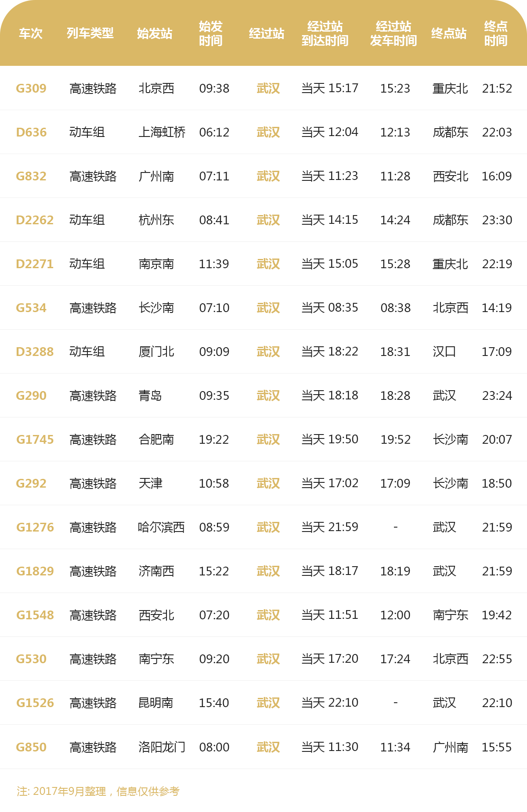Open train D2262 link
The image size is (527, 812).
coord(35,220)
